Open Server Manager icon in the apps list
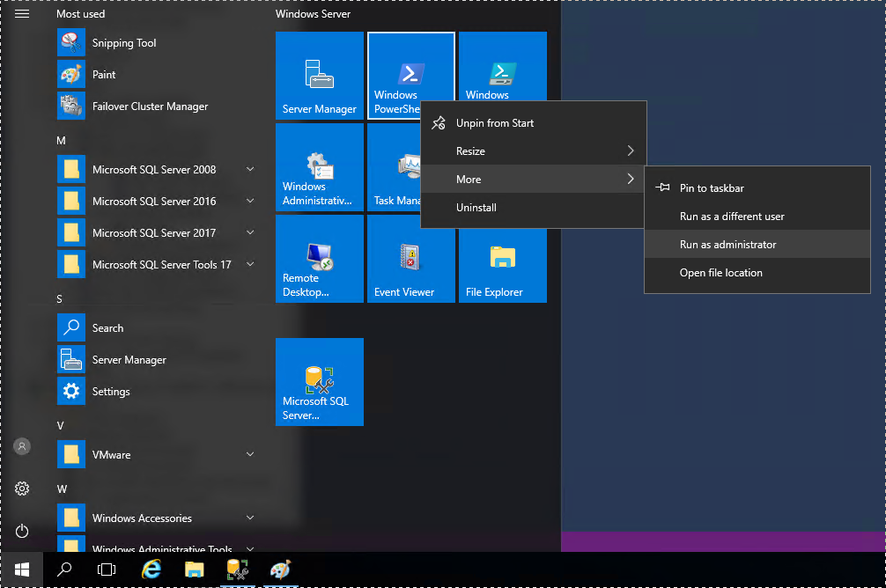The width and height of the screenshot is (886, 588). [71, 359]
